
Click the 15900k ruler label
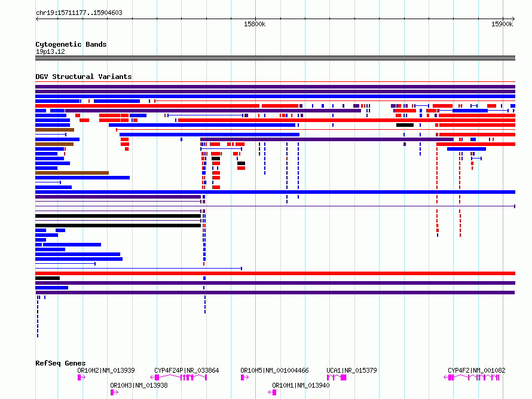(x=502, y=24)
